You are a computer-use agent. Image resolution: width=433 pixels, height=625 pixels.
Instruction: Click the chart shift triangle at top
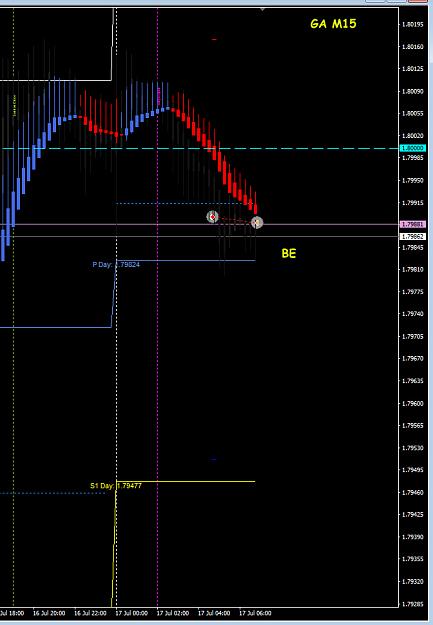click(x=262, y=9)
